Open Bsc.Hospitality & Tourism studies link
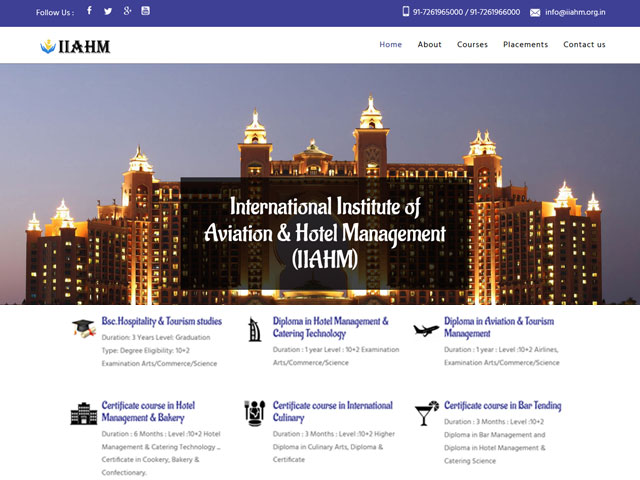 click(x=162, y=321)
